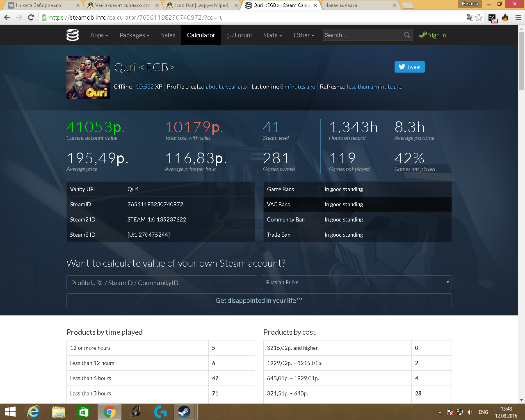This screenshot has height=420, width=525.
Task: Click the SteamDB logo icon
Action: 73,35
